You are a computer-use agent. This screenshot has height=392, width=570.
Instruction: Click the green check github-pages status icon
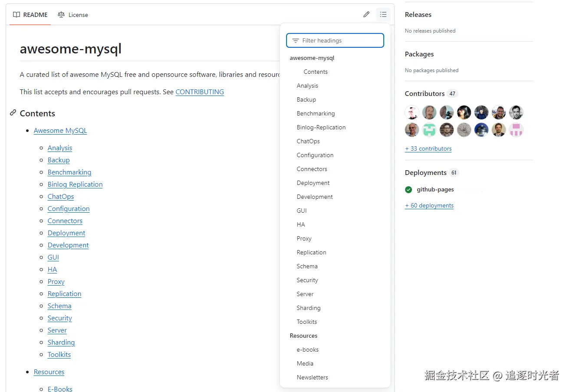pos(409,190)
